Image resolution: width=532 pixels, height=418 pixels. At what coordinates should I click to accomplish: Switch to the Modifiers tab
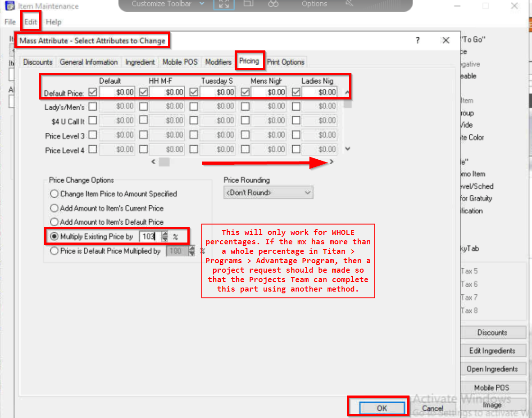(218, 62)
